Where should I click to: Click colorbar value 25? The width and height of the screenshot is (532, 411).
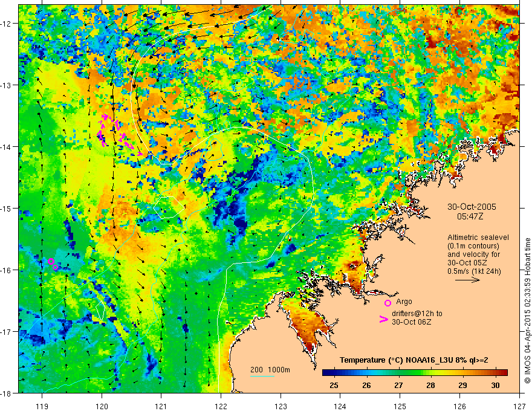[334, 385]
